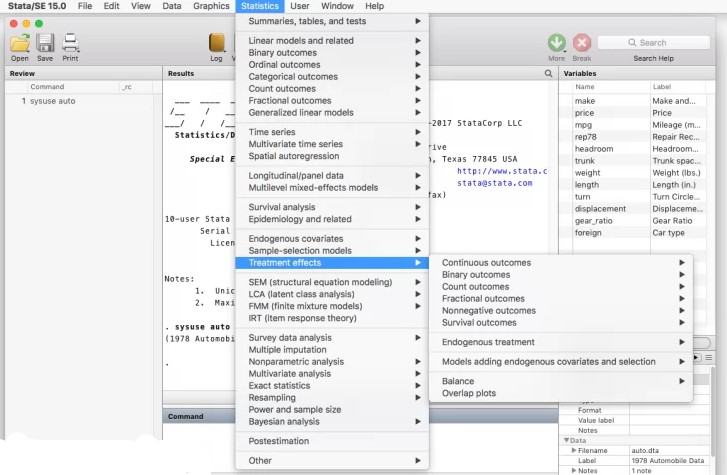Open Sample-selection models submenu
This screenshot has width=727, height=475.
332,250
